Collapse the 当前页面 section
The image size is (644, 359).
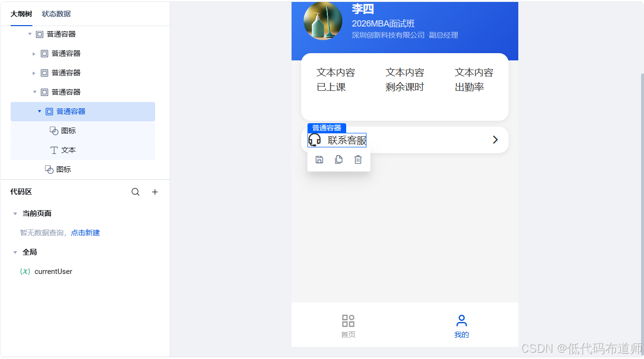(x=15, y=213)
